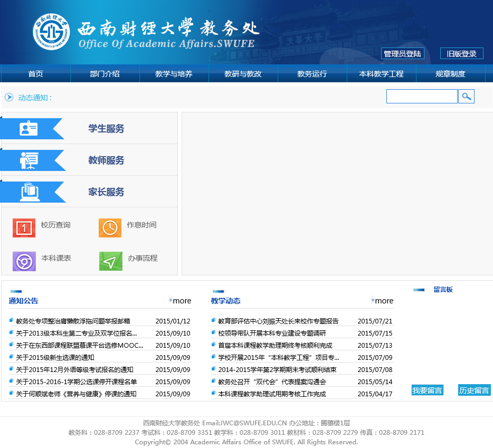Click the 西南财经大学教务处 title banner text
This screenshot has height=448, width=493.
pyautogui.click(x=168, y=28)
